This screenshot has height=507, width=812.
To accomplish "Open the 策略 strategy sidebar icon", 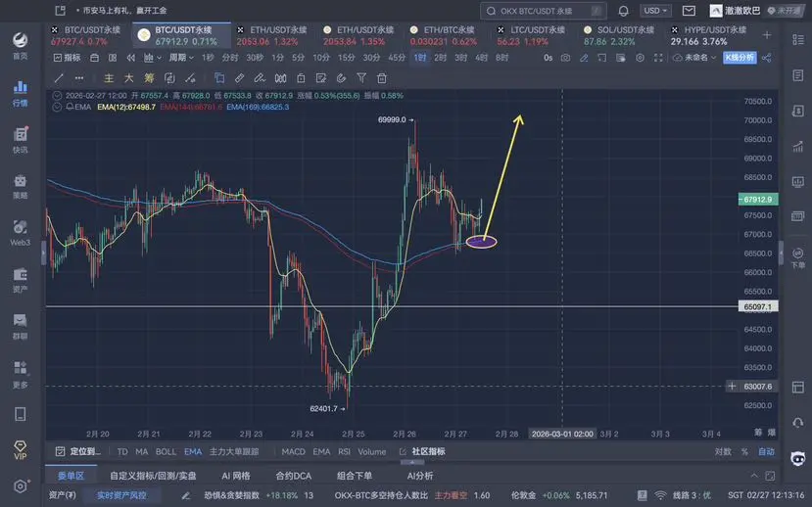I will [21, 186].
